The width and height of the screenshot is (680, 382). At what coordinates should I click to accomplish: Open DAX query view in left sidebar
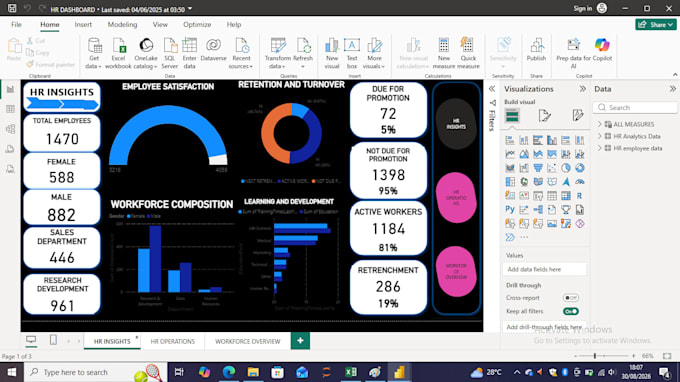point(10,149)
